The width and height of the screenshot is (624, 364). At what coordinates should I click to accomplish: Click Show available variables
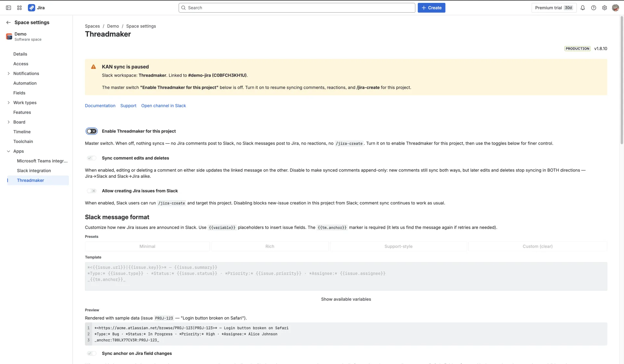tap(346, 299)
